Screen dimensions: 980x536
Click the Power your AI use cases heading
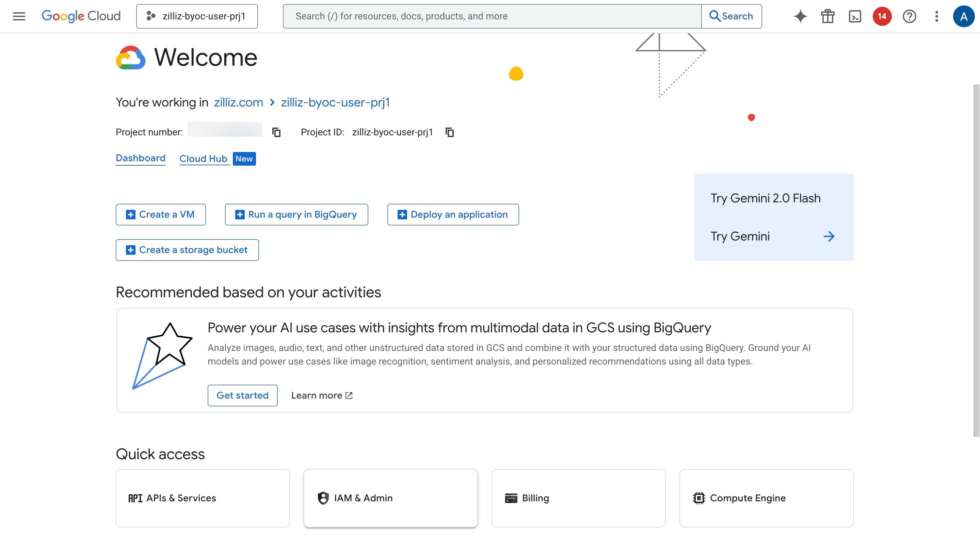(459, 328)
